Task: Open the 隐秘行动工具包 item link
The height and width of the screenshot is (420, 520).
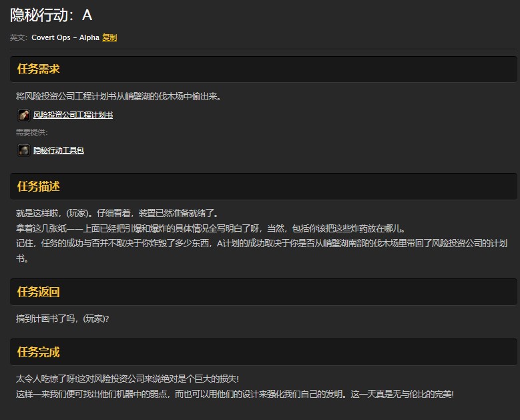Action: [x=59, y=150]
